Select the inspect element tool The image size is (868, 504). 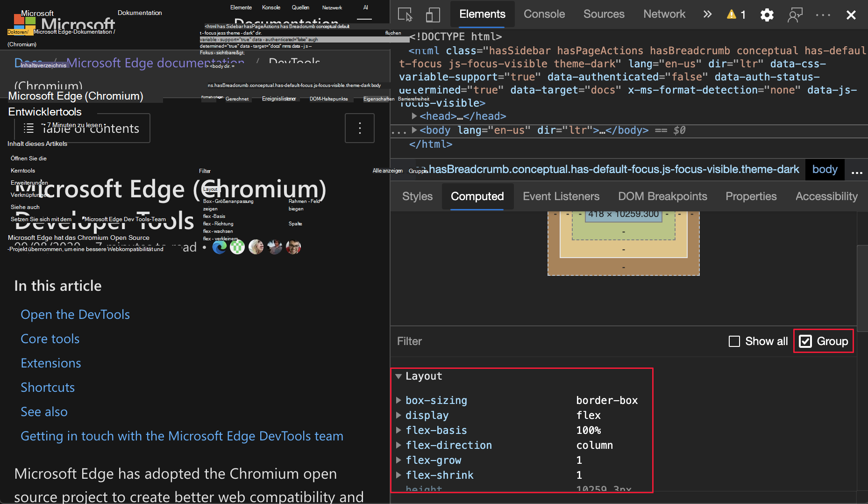click(x=406, y=14)
